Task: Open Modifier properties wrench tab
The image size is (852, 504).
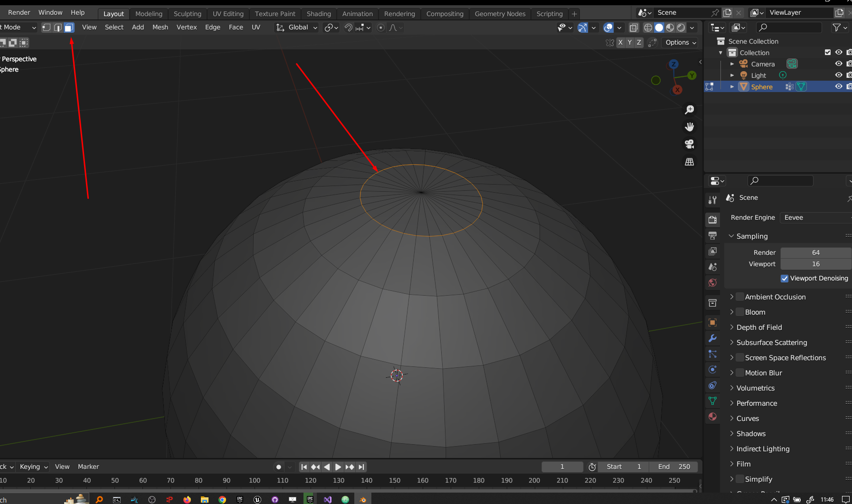Action: [712, 338]
